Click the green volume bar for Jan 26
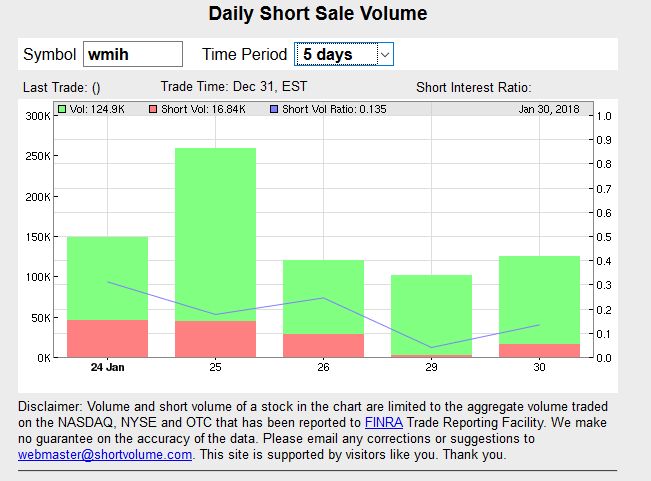The height and width of the screenshot is (481, 651). (324, 296)
